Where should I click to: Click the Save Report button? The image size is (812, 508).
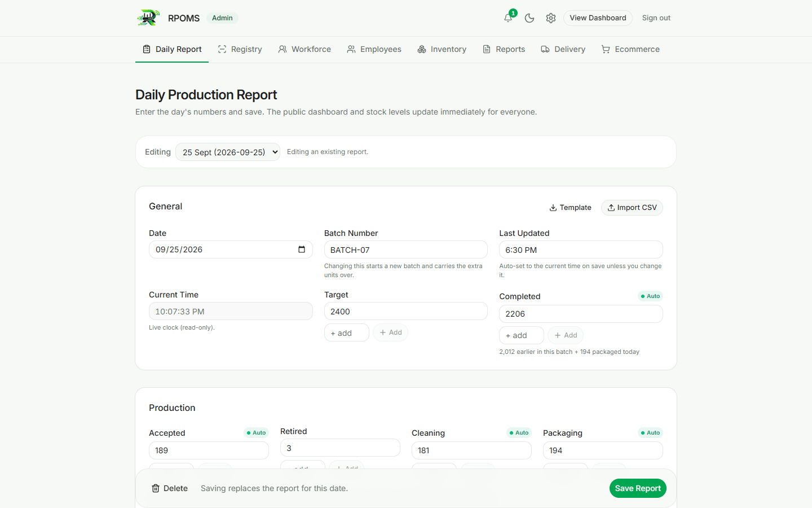(x=638, y=488)
